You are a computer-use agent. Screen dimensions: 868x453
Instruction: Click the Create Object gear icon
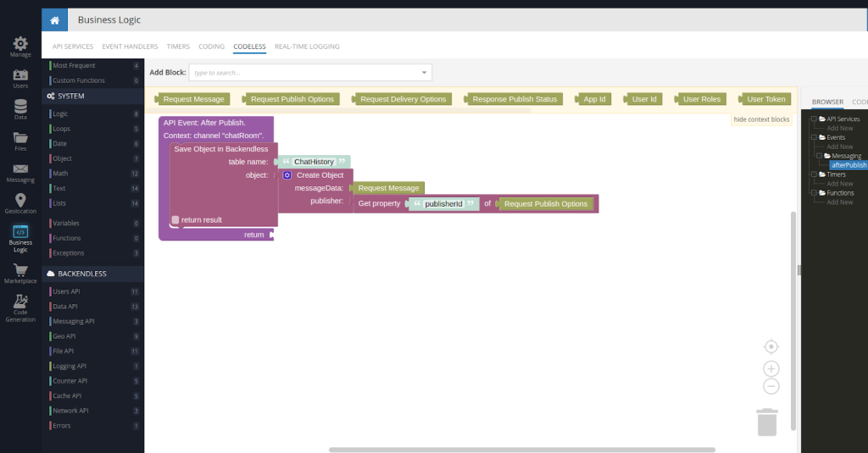click(x=287, y=175)
